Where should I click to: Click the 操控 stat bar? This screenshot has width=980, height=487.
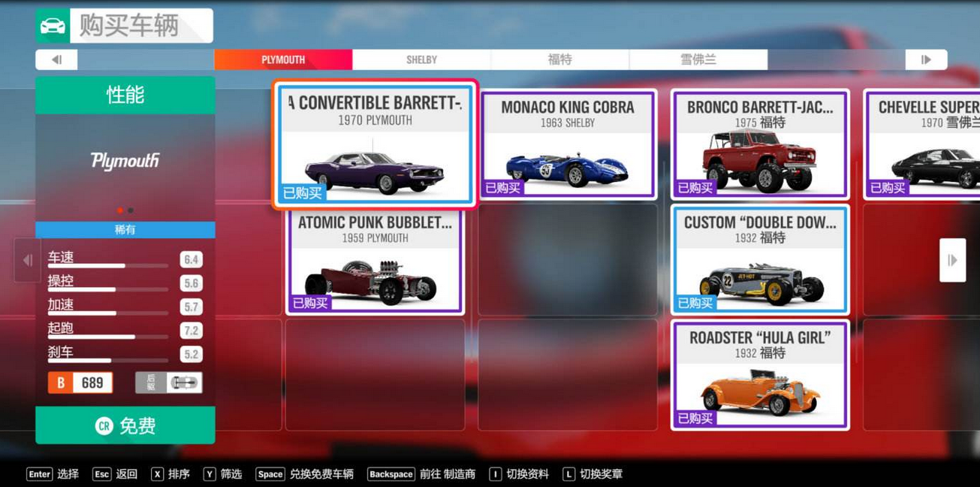[108, 289]
